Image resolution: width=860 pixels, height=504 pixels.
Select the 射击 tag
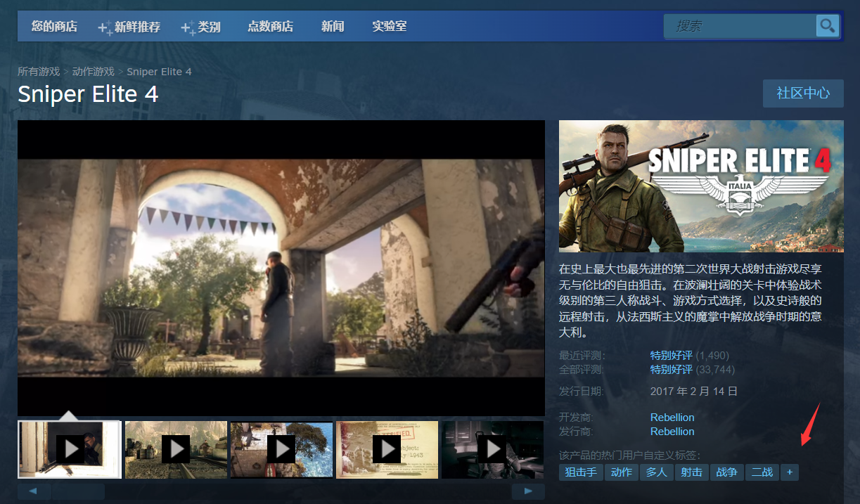(x=692, y=472)
